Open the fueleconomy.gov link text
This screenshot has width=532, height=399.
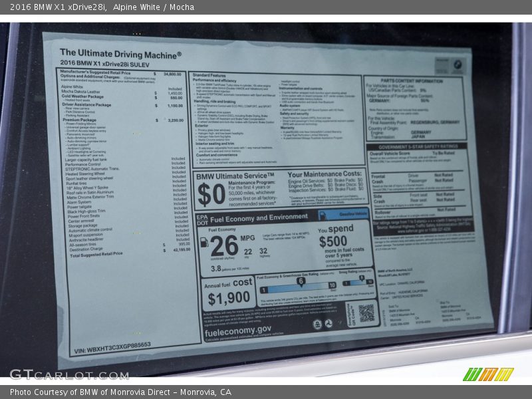(x=237, y=329)
